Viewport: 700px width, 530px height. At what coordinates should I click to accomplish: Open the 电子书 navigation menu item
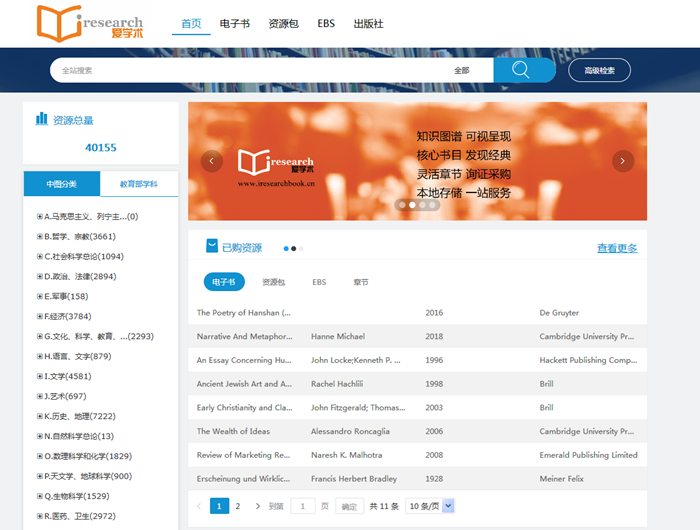tap(234, 24)
